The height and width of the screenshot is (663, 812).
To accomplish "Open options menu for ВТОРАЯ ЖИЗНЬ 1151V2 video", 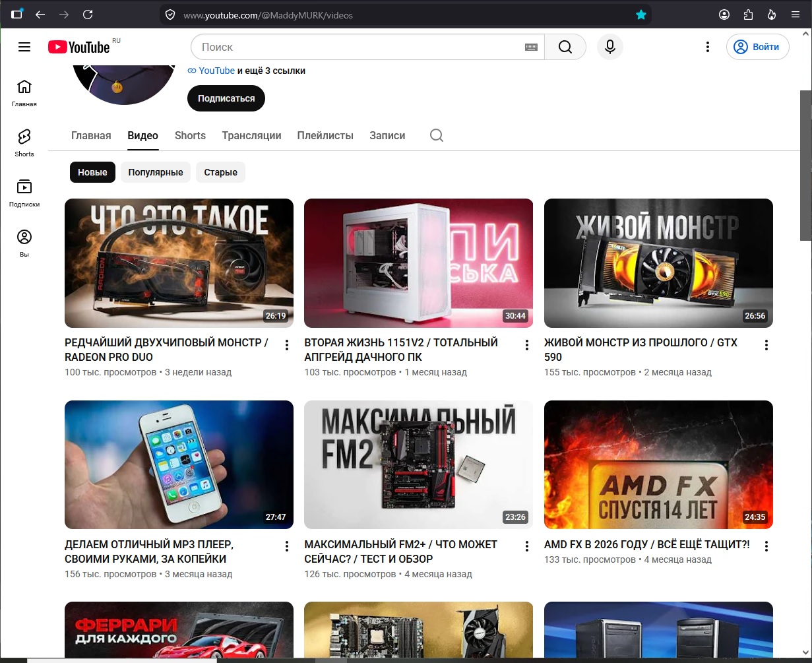I will (527, 345).
